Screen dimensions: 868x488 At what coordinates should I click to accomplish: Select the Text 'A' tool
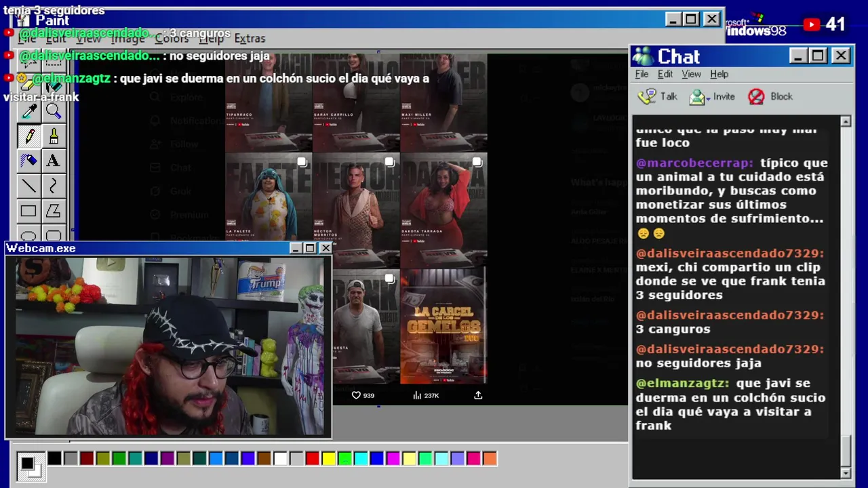click(x=54, y=161)
